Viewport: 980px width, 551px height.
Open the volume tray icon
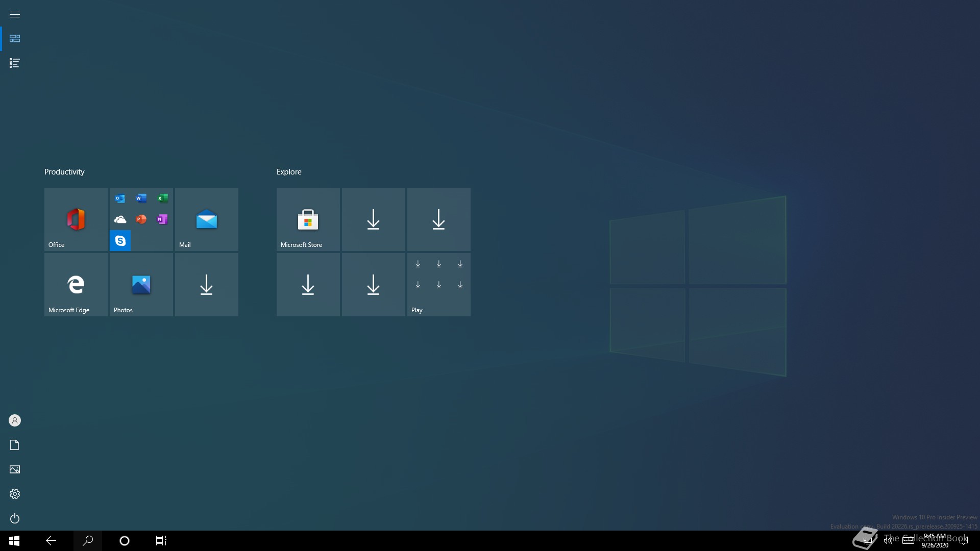coord(888,541)
